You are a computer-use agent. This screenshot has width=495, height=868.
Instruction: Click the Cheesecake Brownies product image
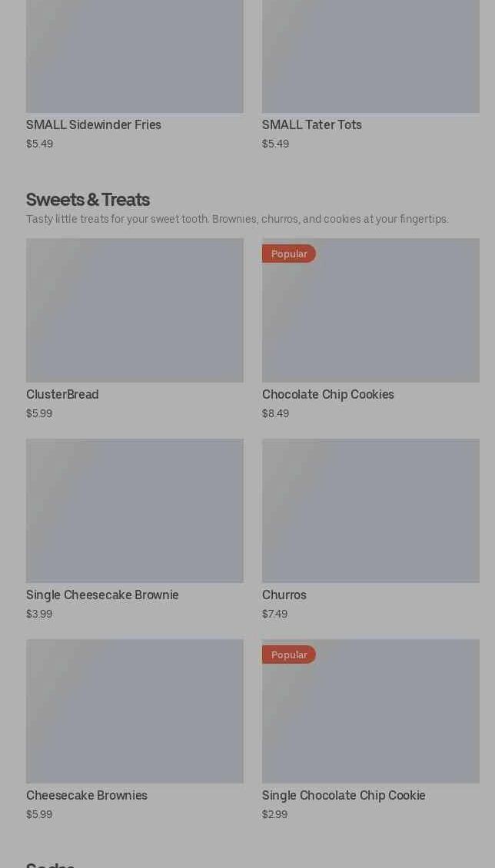click(x=135, y=711)
